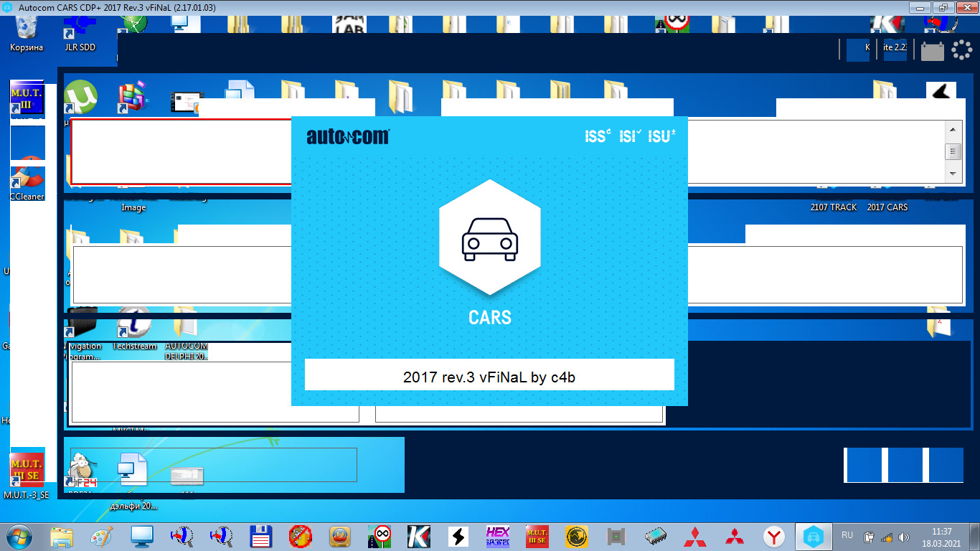Click the autocom logo
The height and width of the screenshot is (551, 980).
348,136
